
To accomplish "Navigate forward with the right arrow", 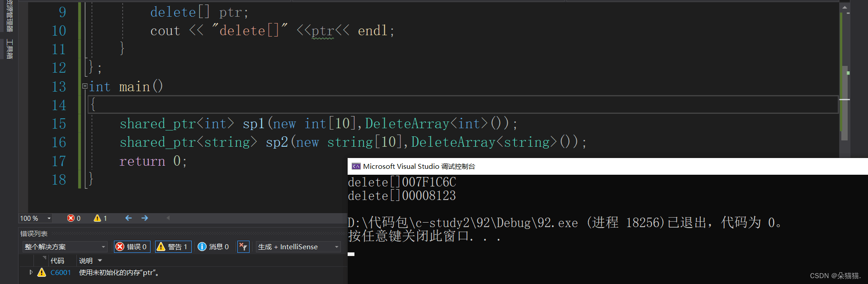I will [145, 218].
